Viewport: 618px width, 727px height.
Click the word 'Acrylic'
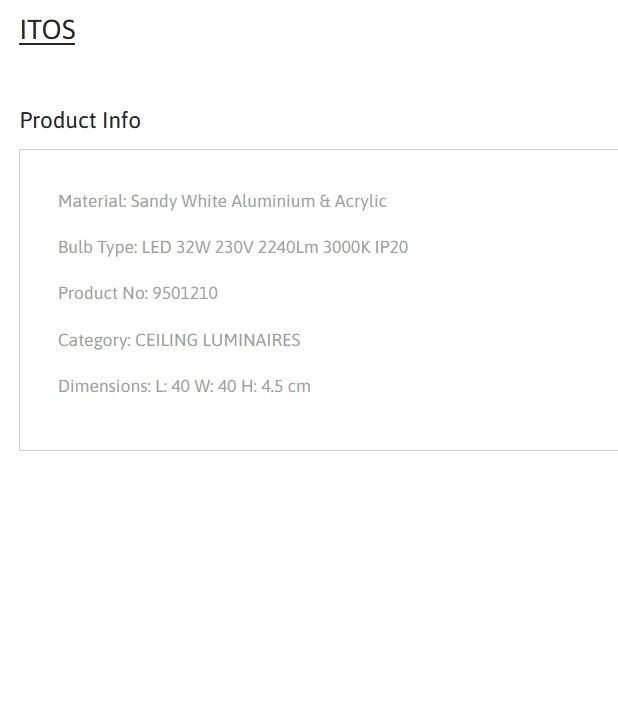point(361,201)
